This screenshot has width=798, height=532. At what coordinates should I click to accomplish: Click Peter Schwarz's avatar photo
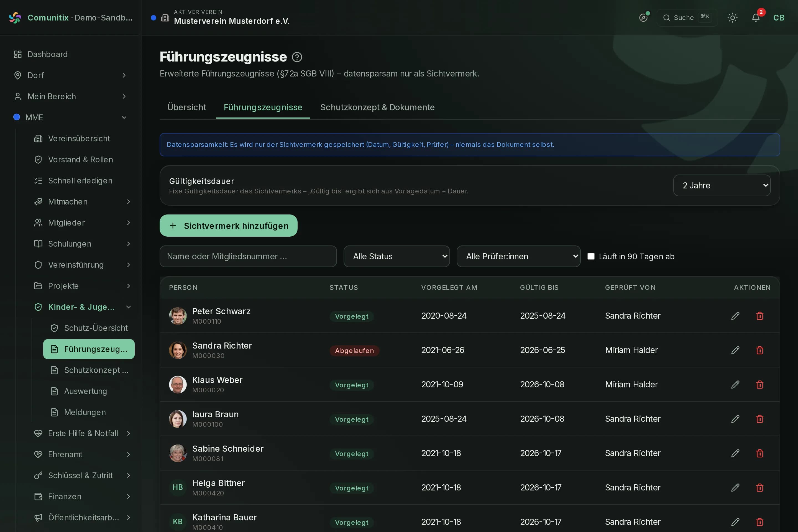pyautogui.click(x=178, y=316)
